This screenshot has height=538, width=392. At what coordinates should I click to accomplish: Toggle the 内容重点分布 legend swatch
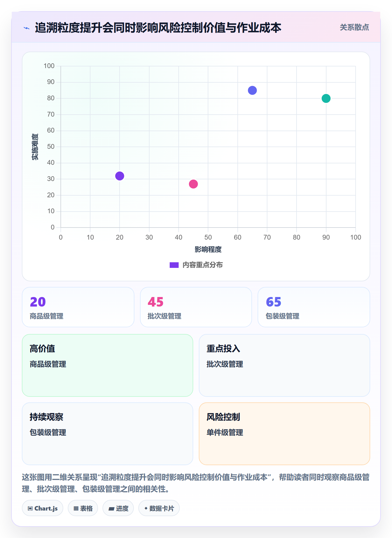click(174, 265)
